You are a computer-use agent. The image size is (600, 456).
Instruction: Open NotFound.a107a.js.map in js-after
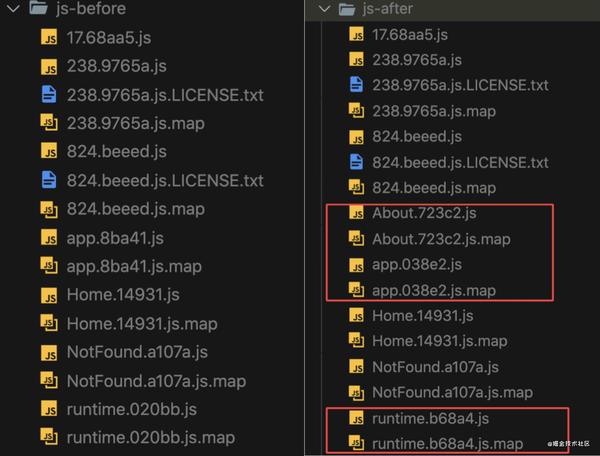point(453,392)
